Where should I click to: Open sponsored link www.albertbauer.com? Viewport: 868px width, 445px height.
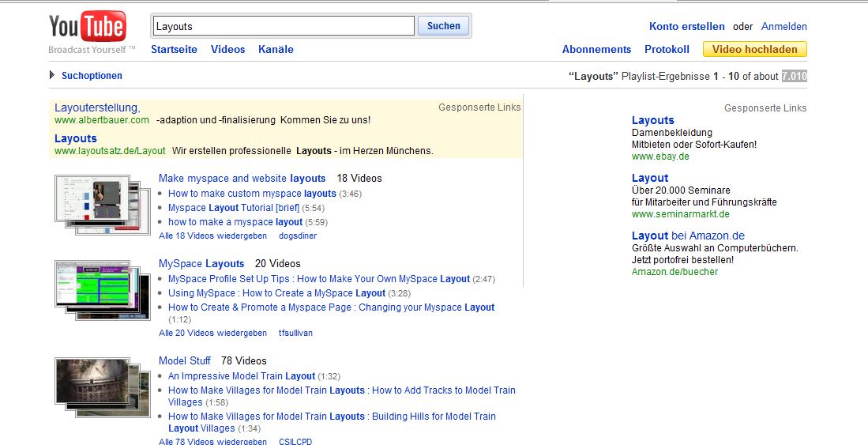pyautogui.click(x=102, y=120)
